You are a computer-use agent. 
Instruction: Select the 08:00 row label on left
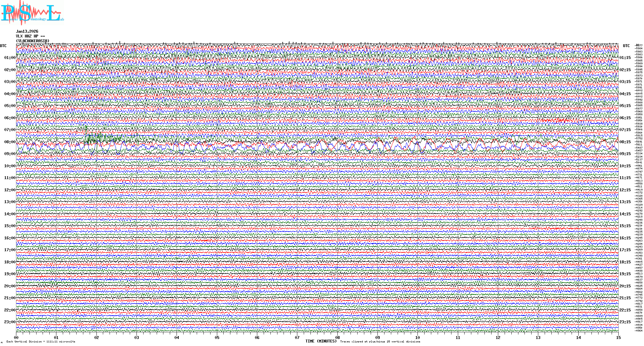tap(10, 142)
